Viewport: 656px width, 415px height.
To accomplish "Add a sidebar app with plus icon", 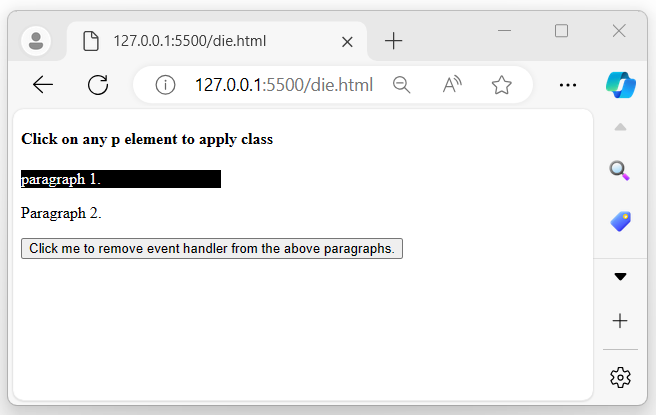I will point(620,321).
